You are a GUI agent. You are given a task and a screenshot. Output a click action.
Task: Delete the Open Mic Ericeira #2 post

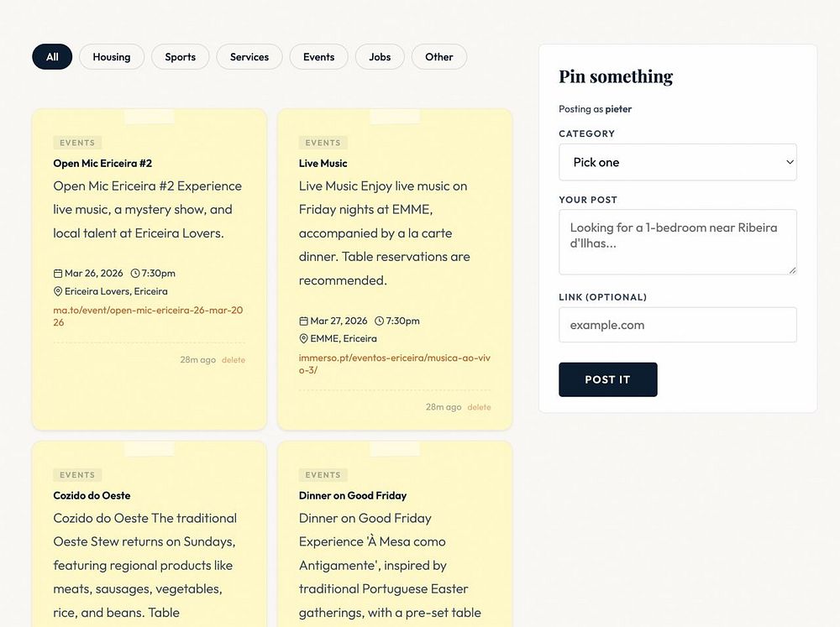[234, 360]
